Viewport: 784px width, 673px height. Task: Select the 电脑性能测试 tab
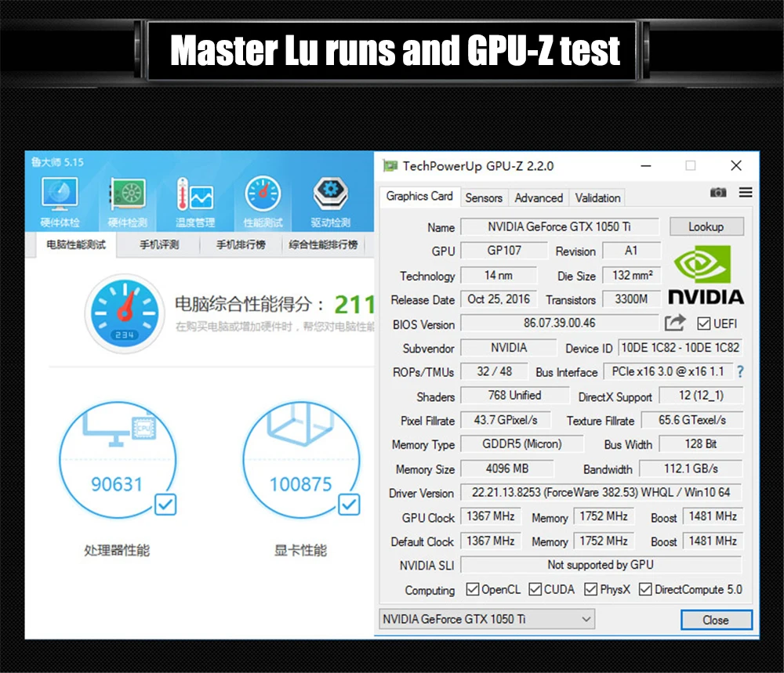coord(76,244)
